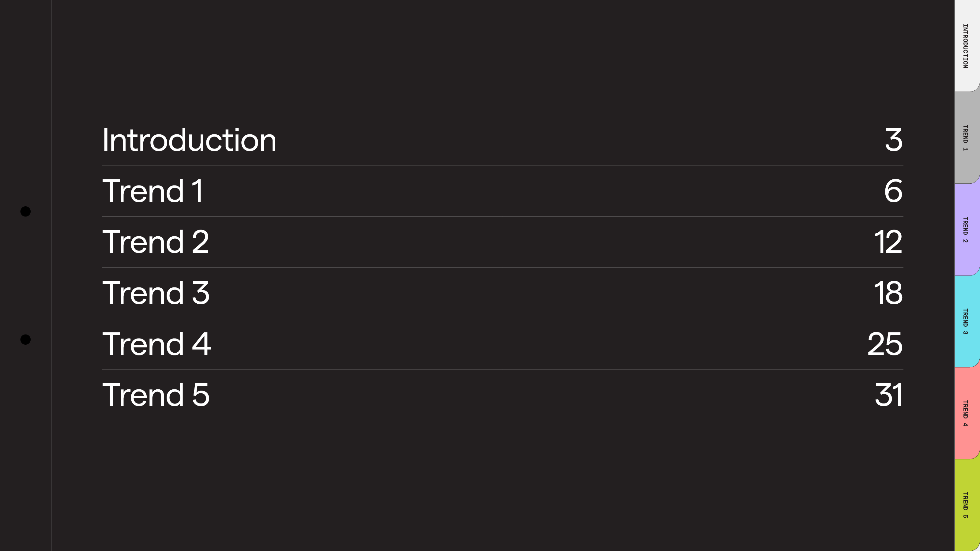The height and width of the screenshot is (551, 980).
Task: Open the pink TREND 4 tab
Action: coord(966,413)
